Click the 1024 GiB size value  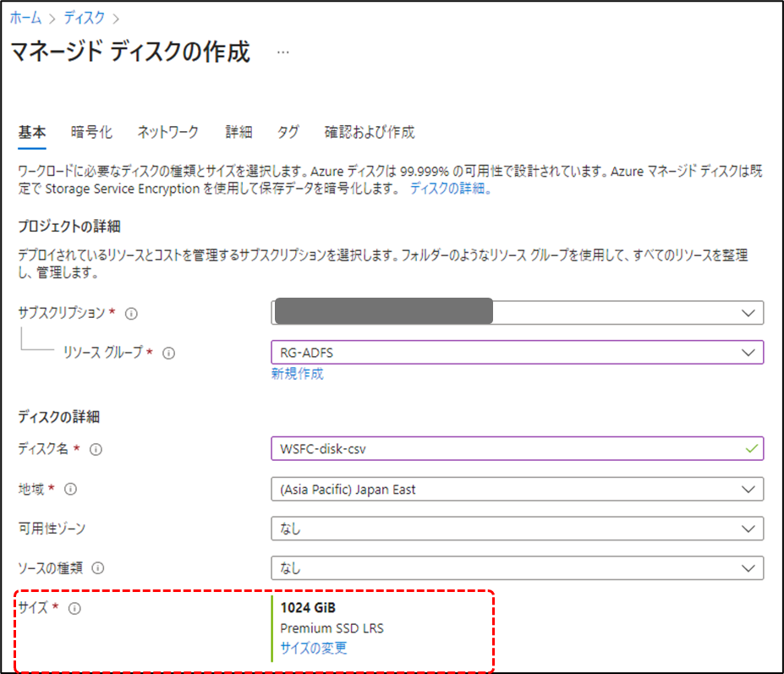coord(308,608)
